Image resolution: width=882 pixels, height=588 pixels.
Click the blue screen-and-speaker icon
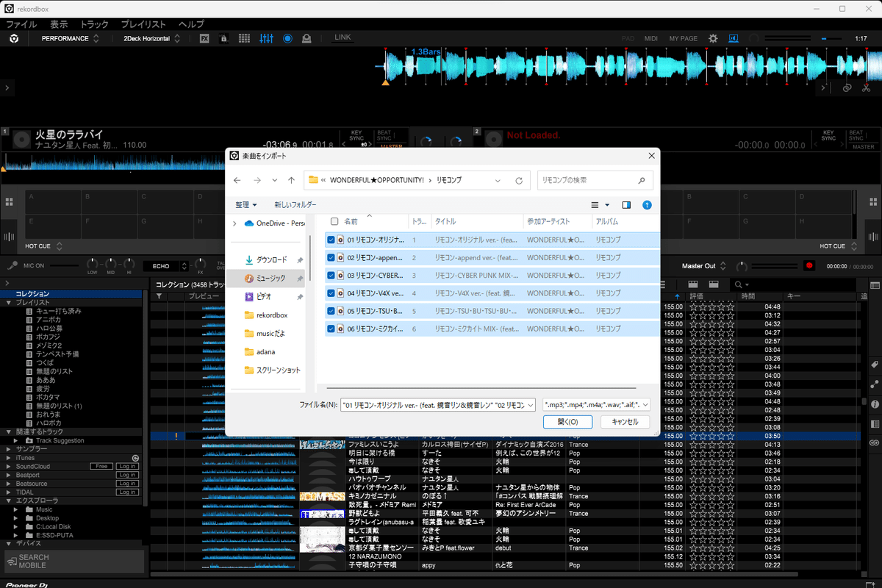[734, 38]
